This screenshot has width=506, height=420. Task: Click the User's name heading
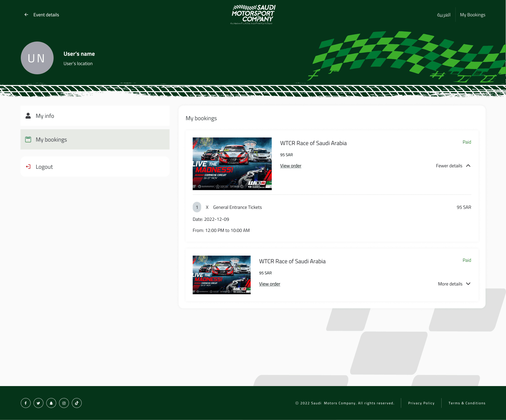(x=79, y=54)
